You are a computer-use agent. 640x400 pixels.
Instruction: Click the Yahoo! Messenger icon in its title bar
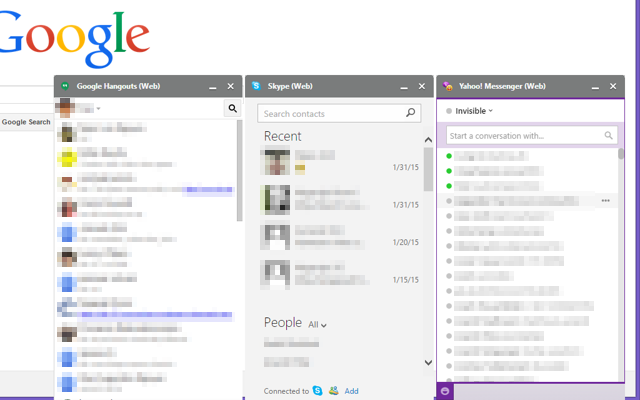(448, 86)
